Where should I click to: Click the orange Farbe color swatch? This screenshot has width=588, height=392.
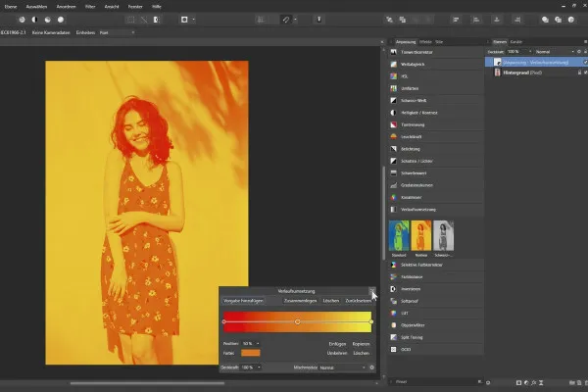coord(251,353)
